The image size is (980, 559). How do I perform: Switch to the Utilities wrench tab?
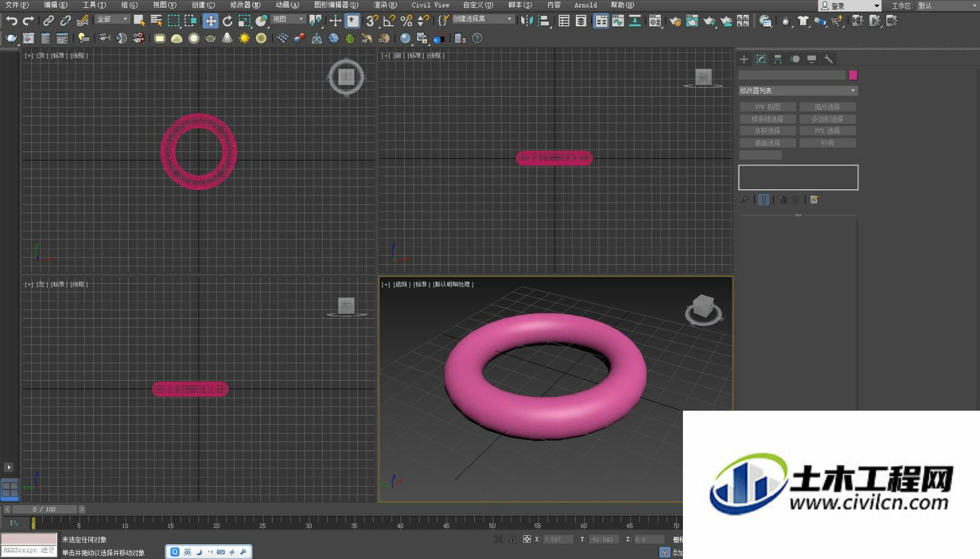829,59
